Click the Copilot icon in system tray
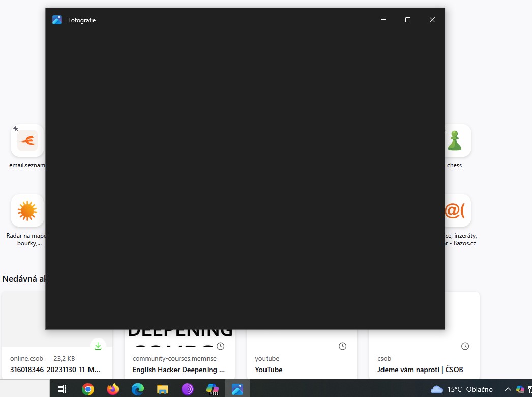 (520, 389)
